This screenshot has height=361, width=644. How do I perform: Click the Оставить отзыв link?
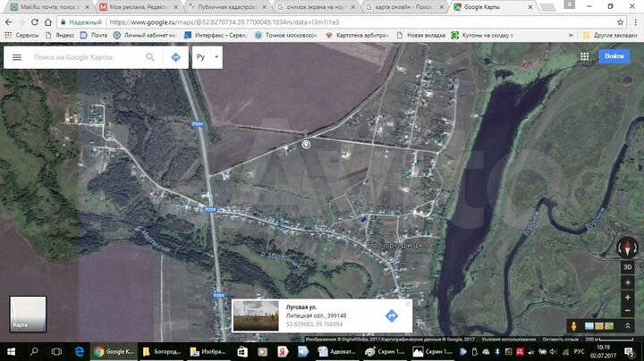pyautogui.click(x=560, y=340)
